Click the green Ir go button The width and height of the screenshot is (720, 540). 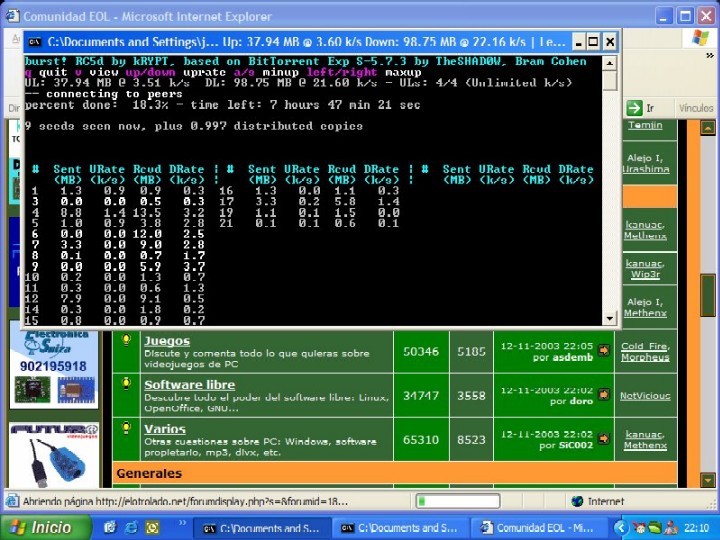(634, 108)
